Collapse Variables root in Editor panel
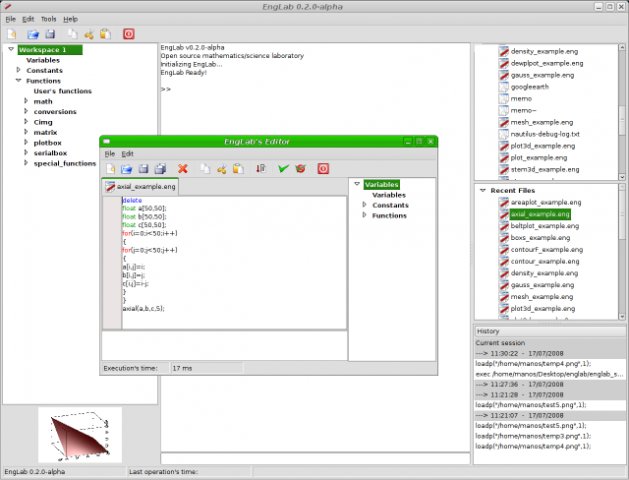 tap(357, 184)
